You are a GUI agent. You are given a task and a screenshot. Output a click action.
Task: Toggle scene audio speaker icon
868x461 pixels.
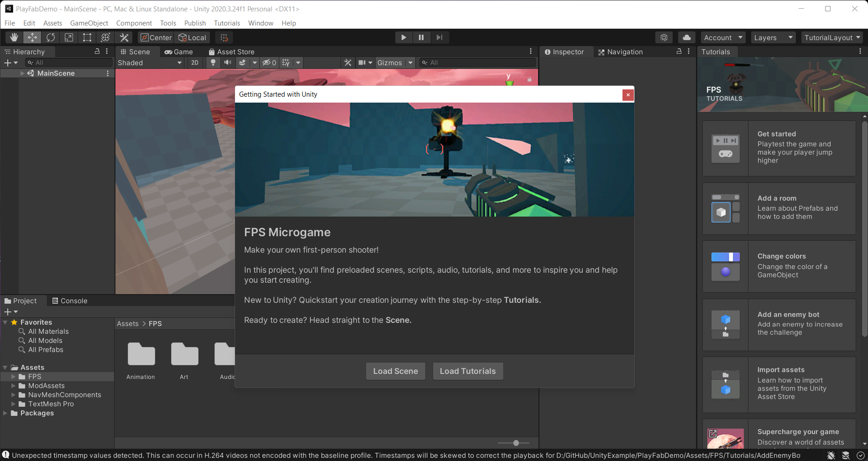point(227,62)
